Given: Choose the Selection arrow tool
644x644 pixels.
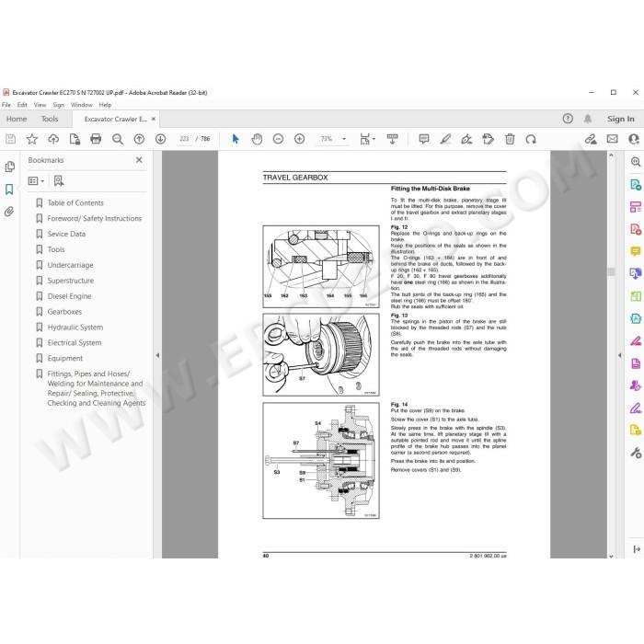Looking at the screenshot, I should coord(236,139).
